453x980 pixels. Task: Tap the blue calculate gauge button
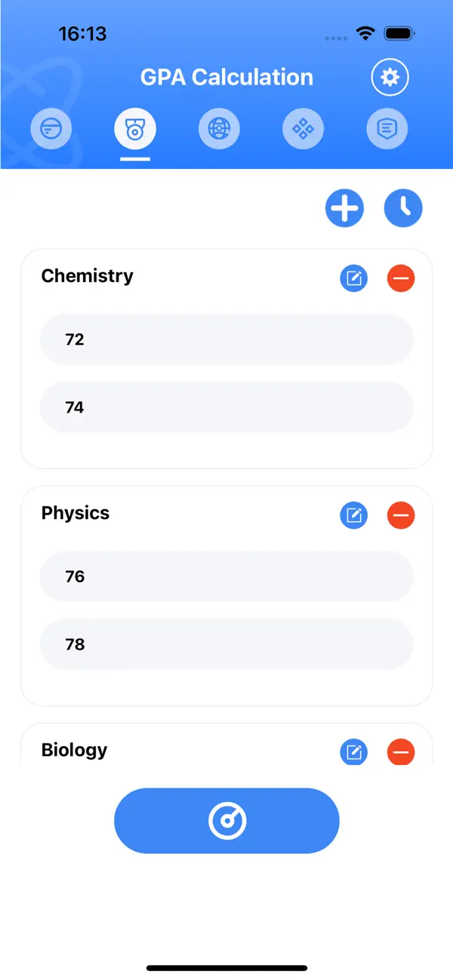tap(226, 821)
